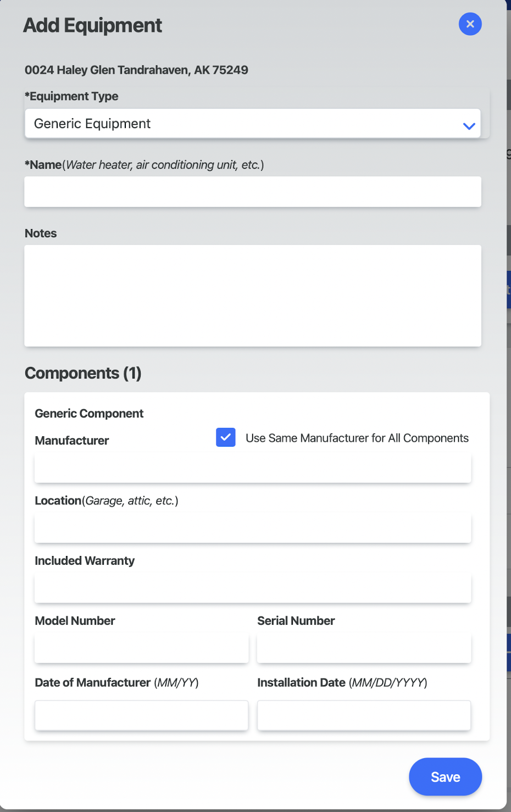The height and width of the screenshot is (812, 511).
Task: Click the Generic Component section title
Action: (89, 413)
